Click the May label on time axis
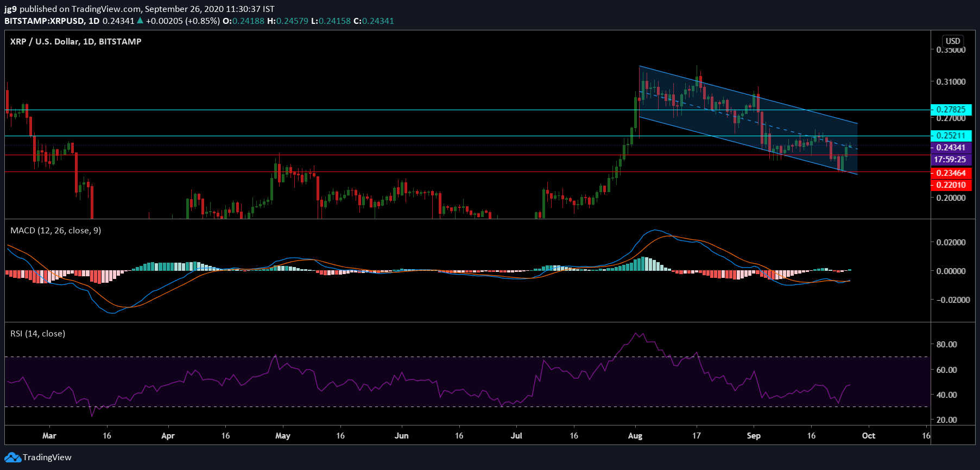The width and height of the screenshot is (980, 470). click(283, 436)
